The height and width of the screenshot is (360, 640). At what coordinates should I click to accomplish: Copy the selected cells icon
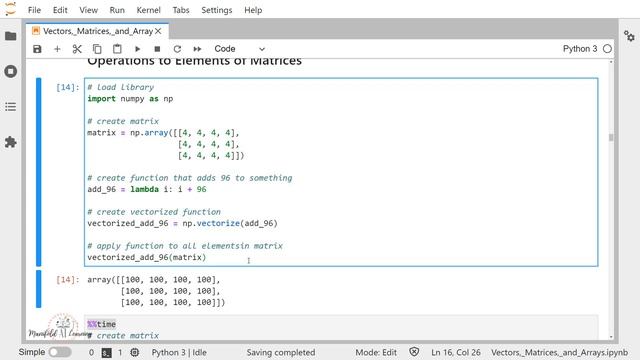pos(97,49)
